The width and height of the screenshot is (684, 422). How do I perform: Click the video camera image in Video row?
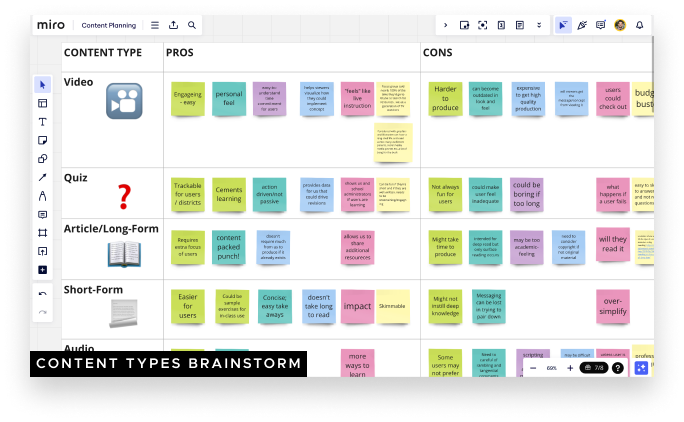(124, 101)
